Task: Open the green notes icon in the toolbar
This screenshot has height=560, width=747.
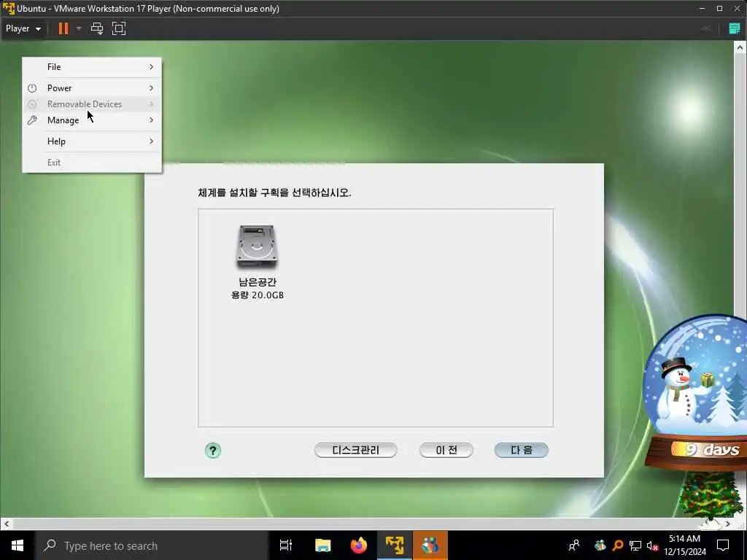Action: [735, 28]
